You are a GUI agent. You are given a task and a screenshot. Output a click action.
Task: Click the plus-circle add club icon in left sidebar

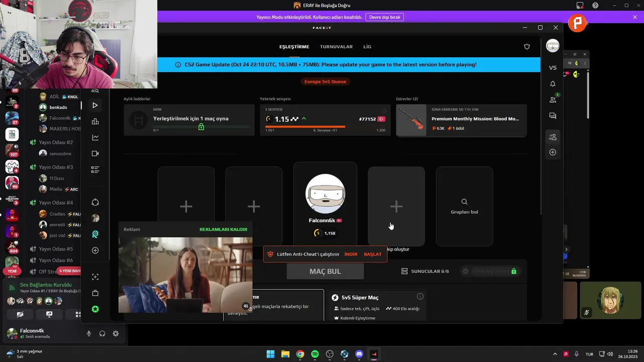point(95,250)
